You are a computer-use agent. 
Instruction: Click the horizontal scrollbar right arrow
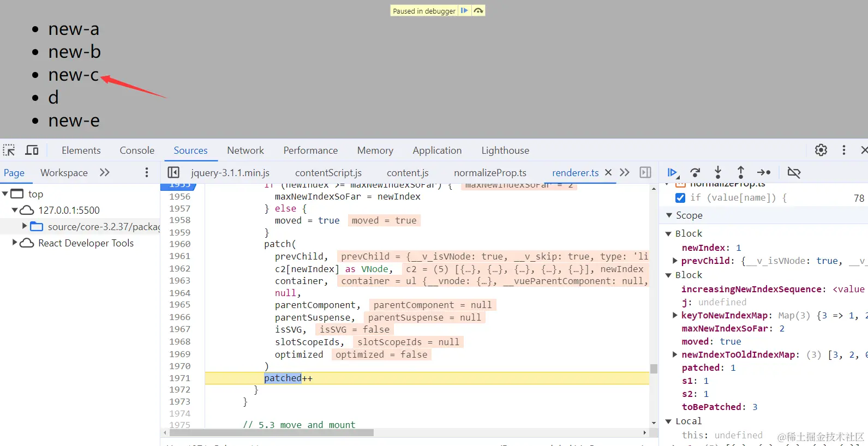click(645, 432)
